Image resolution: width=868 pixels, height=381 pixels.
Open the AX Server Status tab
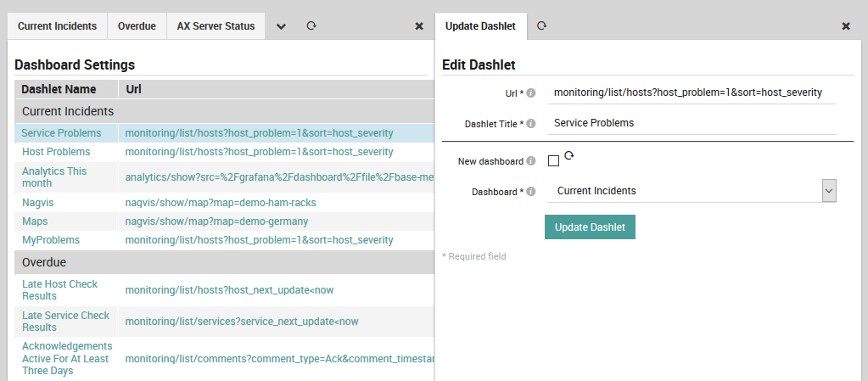pos(216,26)
